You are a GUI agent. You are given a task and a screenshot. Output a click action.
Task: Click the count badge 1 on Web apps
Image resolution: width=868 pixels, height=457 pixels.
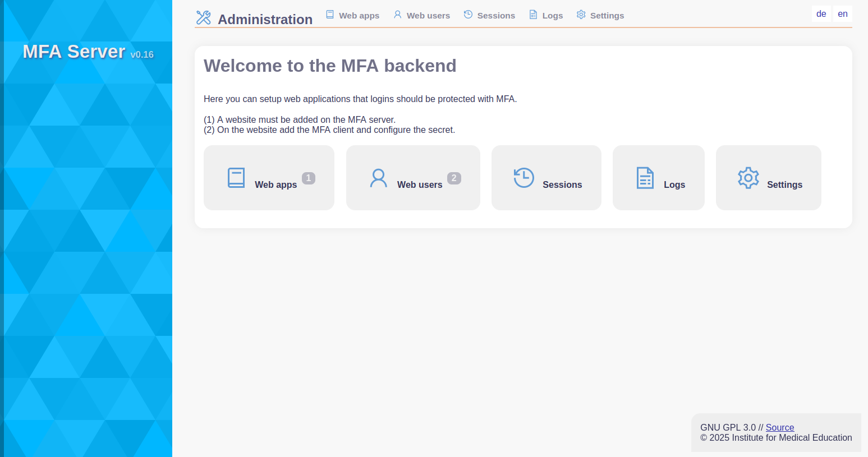(x=309, y=178)
